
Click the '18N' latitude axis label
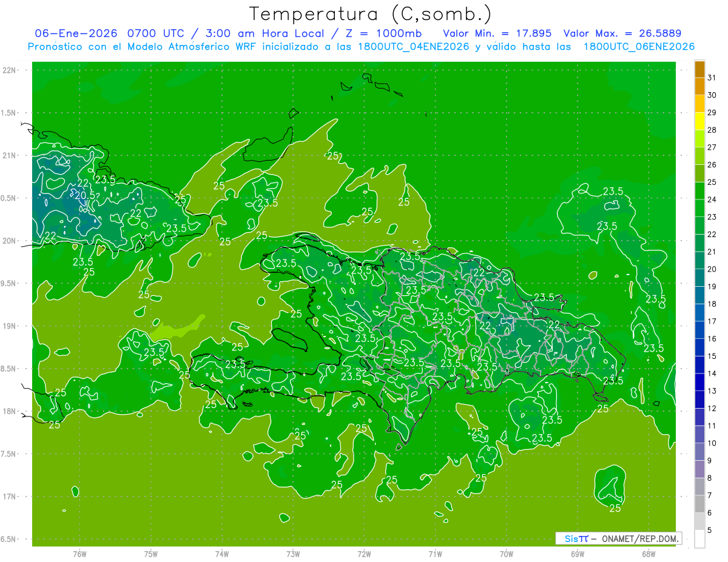10,412
